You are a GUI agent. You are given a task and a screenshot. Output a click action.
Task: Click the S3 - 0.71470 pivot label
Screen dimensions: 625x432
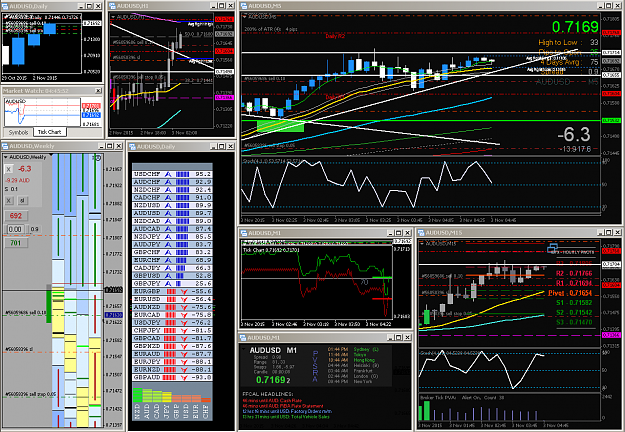coord(574,322)
